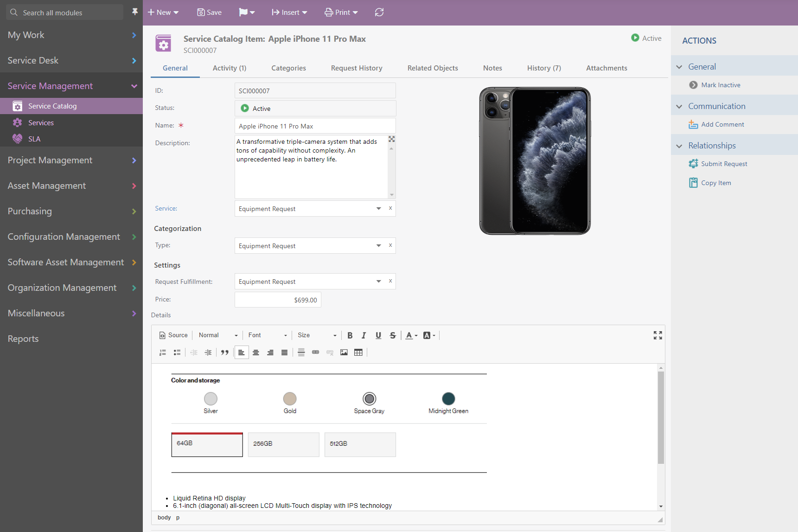The height and width of the screenshot is (532, 798).
Task: Click the Submit Request link
Action: (x=724, y=164)
